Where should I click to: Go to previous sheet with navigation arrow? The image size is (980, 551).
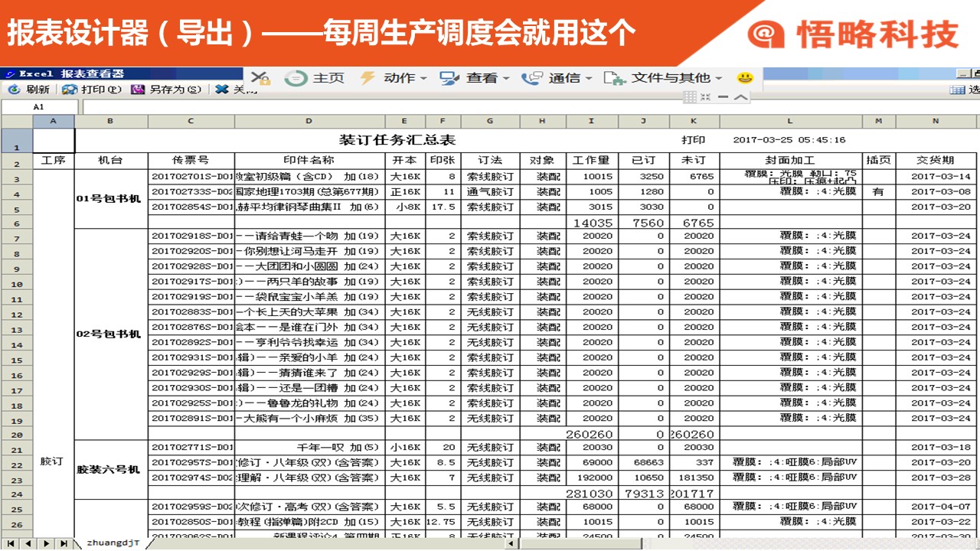click(x=28, y=543)
